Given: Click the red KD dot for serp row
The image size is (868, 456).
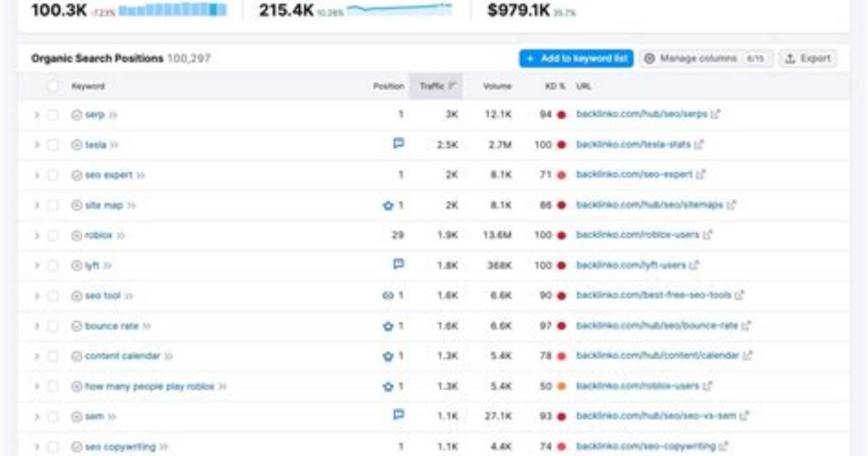Looking at the screenshot, I should pos(561,115).
